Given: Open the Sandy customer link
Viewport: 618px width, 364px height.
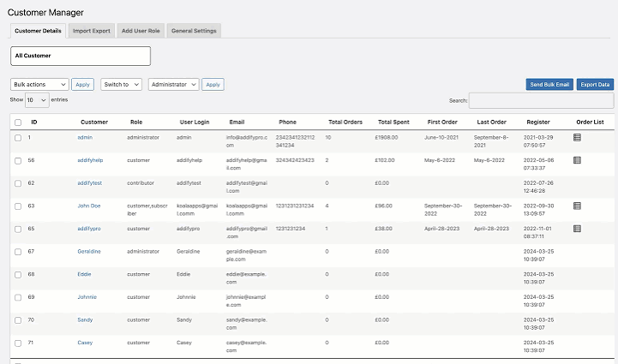Looking at the screenshot, I should point(85,319).
